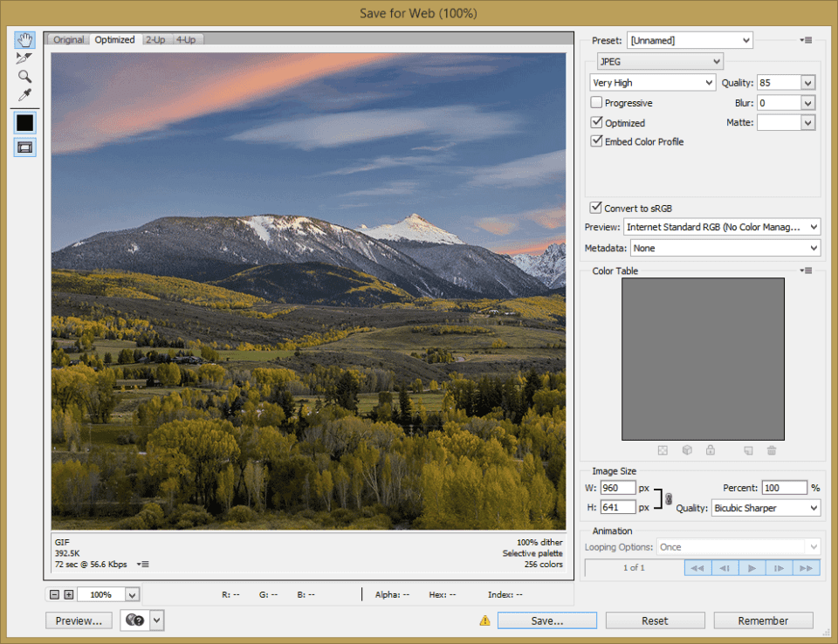
Task: Go to first animation frame
Action: (698, 567)
